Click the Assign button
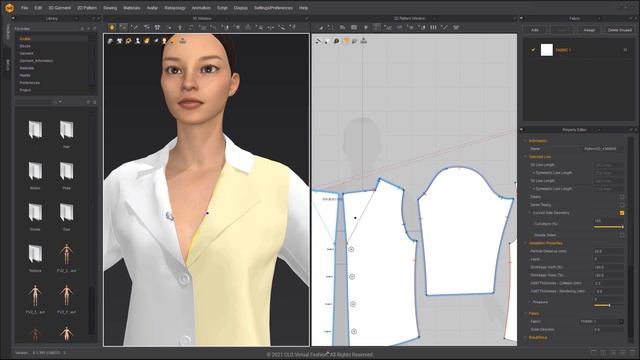Viewport: 640px width, 360px height. [589, 30]
